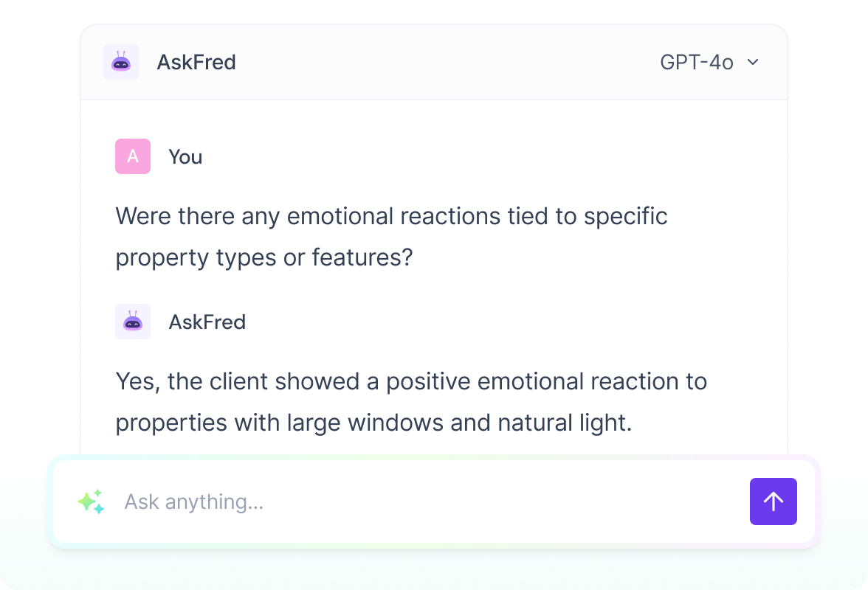Image resolution: width=868 pixels, height=590 pixels.
Task: Click the AskFred title in header
Action: coord(196,63)
